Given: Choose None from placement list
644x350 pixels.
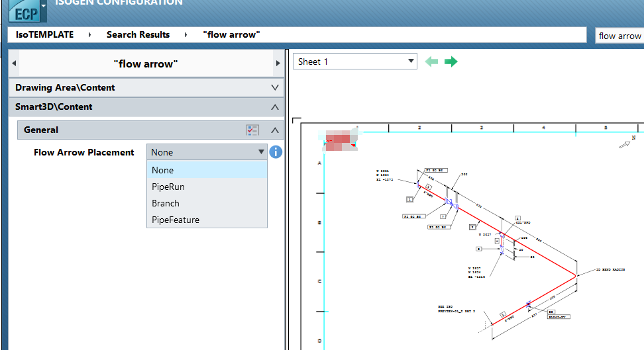Looking at the screenshot, I should click(x=207, y=170).
